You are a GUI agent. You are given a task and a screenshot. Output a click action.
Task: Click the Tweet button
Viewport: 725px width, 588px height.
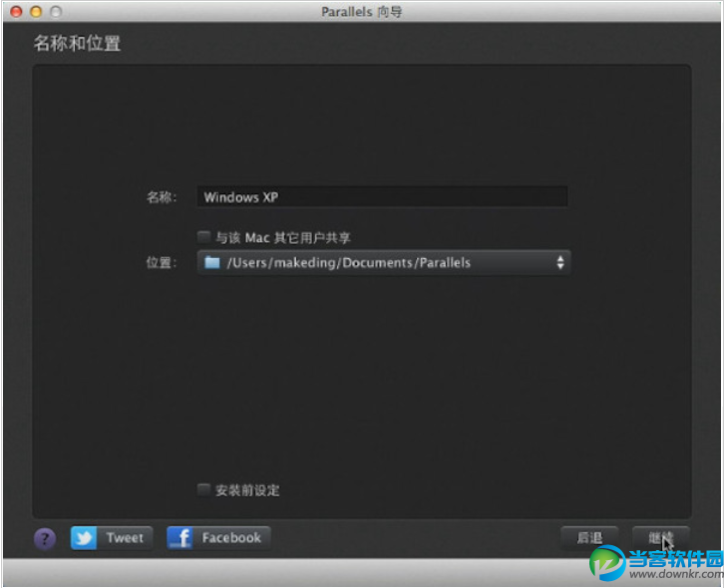click(x=112, y=537)
